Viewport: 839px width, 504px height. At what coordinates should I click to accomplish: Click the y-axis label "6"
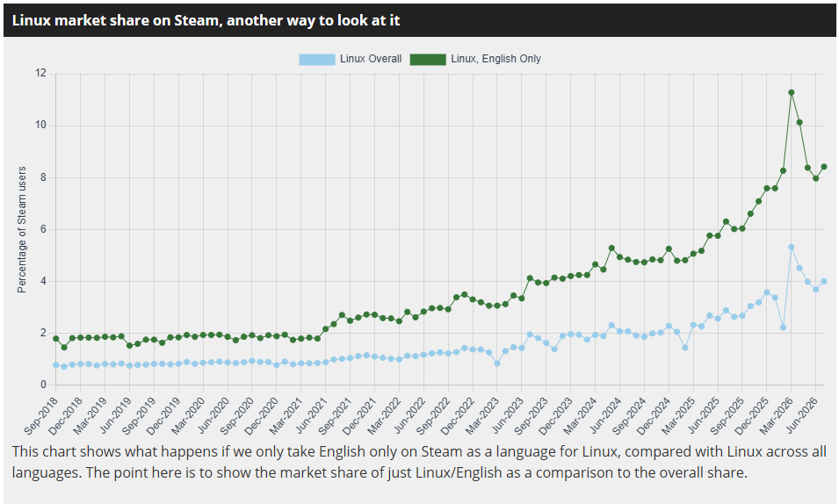click(44, 229)
